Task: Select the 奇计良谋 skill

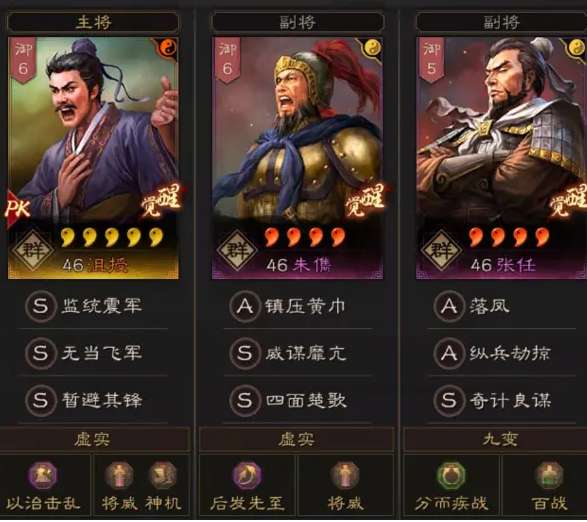Action: click(x=502, y=400)
